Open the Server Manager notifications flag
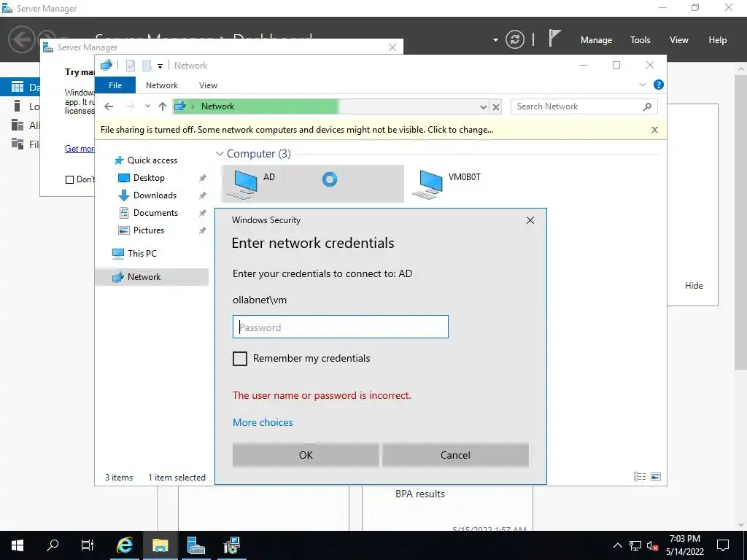The image size is (747, 560). pos(554,38)
